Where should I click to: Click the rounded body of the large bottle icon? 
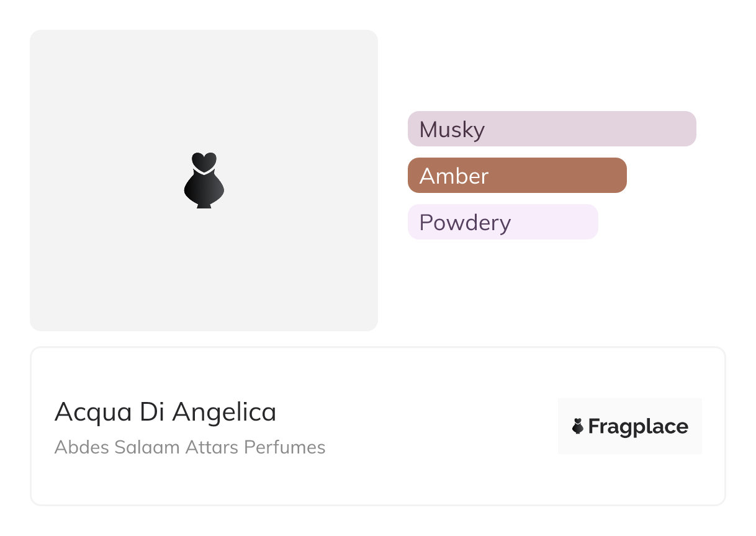pos(204,190)
